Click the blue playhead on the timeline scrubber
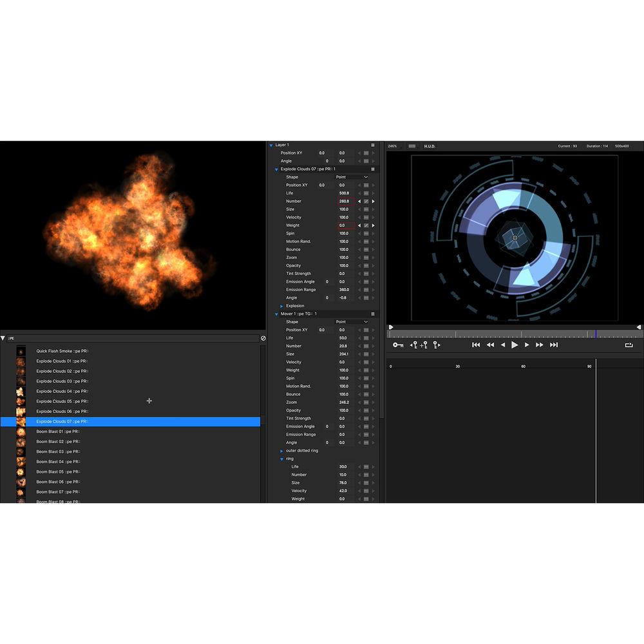The image size is (644, 644). click(x=596, y=334)
